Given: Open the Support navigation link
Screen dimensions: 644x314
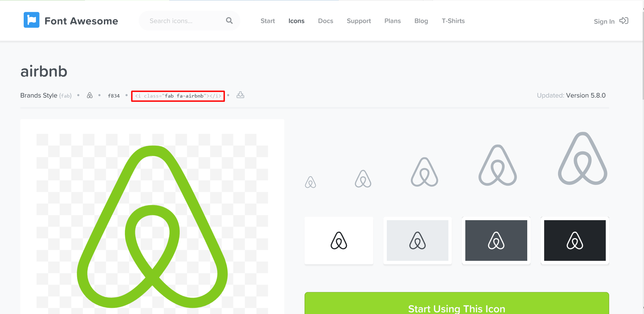Looking at the screenshot, I should point(359,21).
